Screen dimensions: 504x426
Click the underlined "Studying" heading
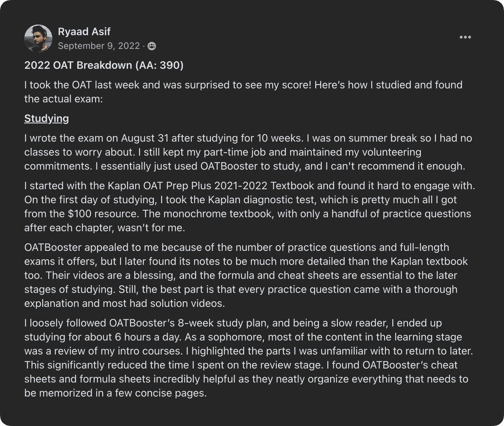(46, 118)
